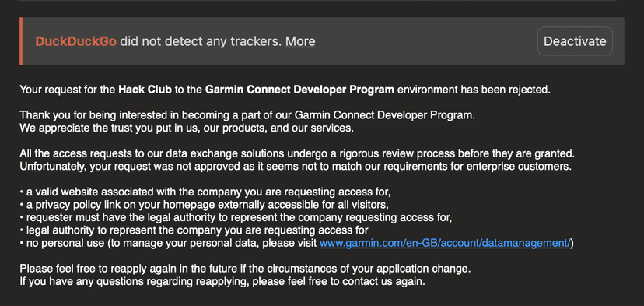The image size is (644, 306).
Task: Click bullet starting "legal authority to represent"
Action: pyautogui.click(x=194, y=230)
